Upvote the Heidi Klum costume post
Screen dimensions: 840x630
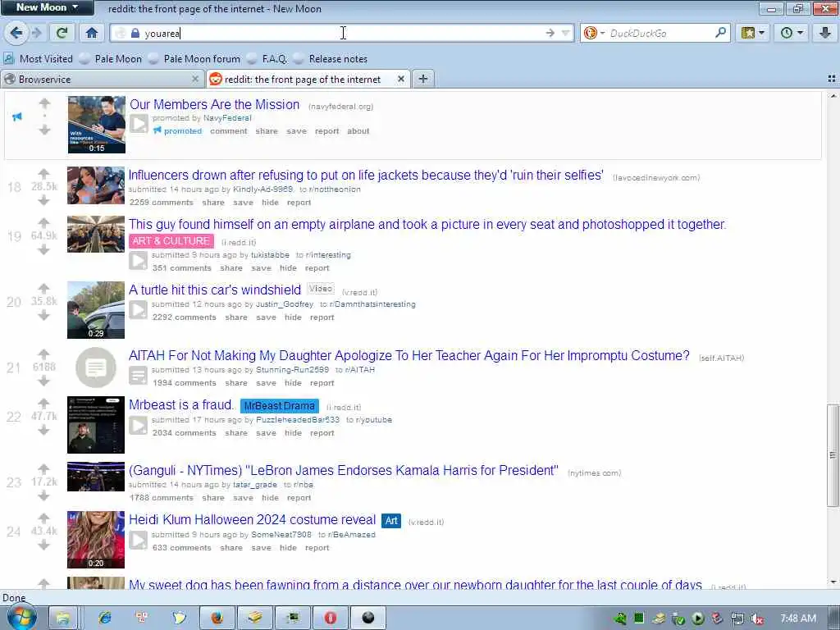[x=44, y=518]
